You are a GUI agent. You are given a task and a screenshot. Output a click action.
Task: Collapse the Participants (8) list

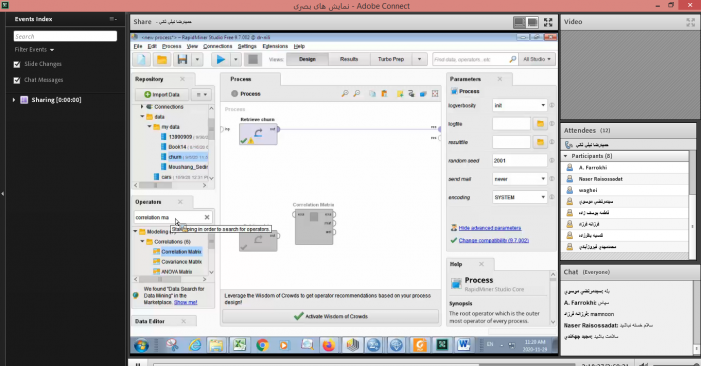pyautogui.click(x=566, y=156)
